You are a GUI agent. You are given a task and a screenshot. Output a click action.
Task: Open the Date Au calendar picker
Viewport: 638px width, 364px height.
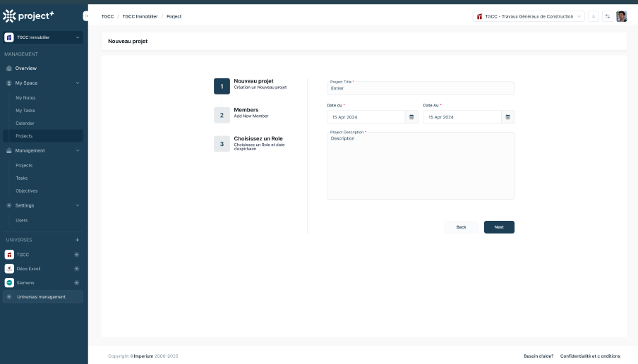click(508, 117)
